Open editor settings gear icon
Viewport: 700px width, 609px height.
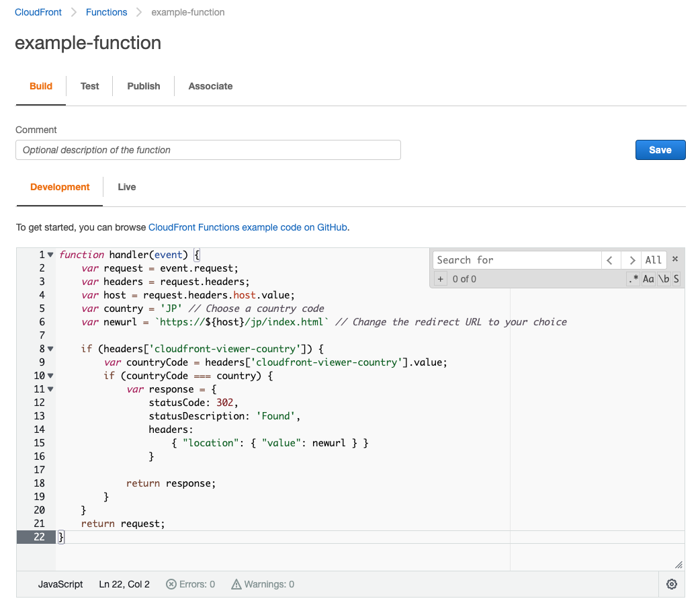[x=671, y=584]
